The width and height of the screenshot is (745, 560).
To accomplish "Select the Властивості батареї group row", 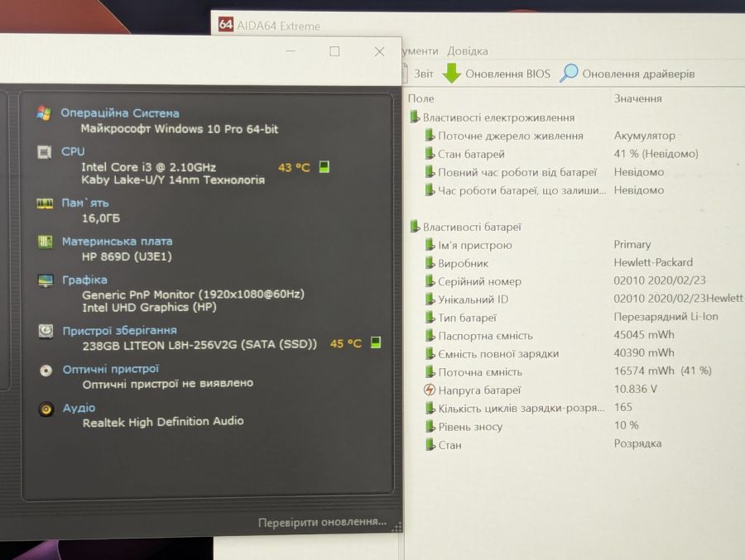I will click(x=465, y=227).
